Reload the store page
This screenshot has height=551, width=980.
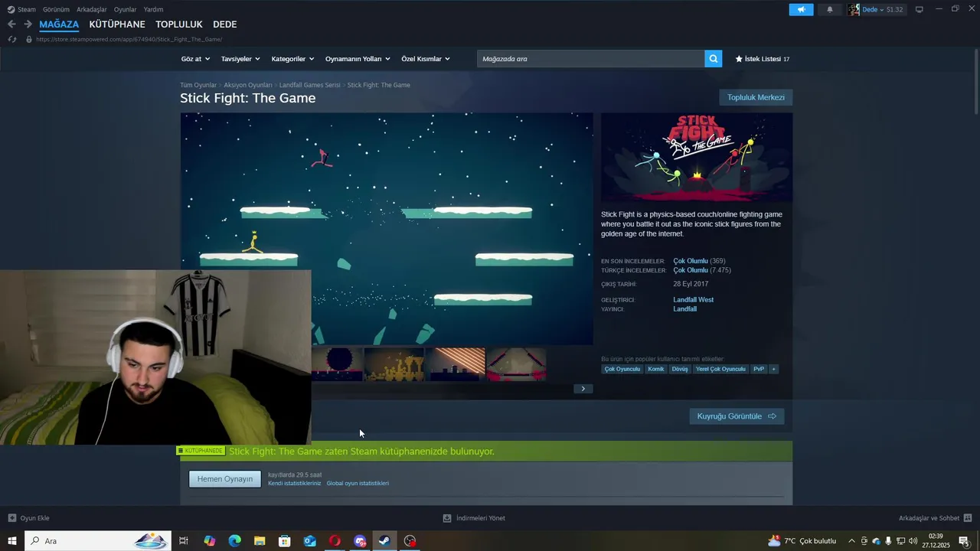(11, 39)
